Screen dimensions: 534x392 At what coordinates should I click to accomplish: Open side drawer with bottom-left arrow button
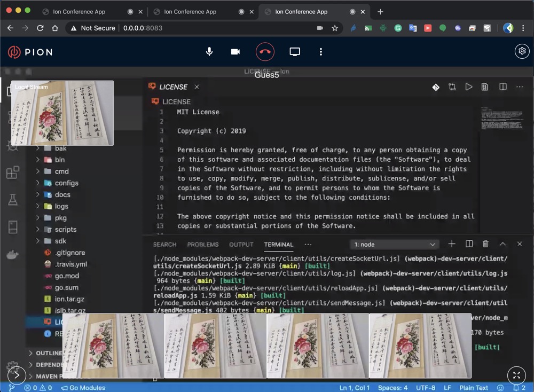[x=17, y=375]
